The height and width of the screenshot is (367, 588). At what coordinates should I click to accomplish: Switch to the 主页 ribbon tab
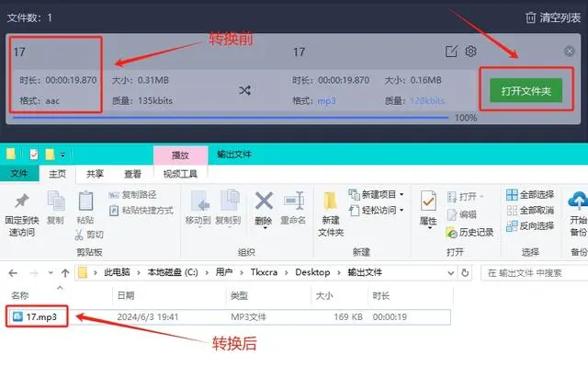click(57, 174)
